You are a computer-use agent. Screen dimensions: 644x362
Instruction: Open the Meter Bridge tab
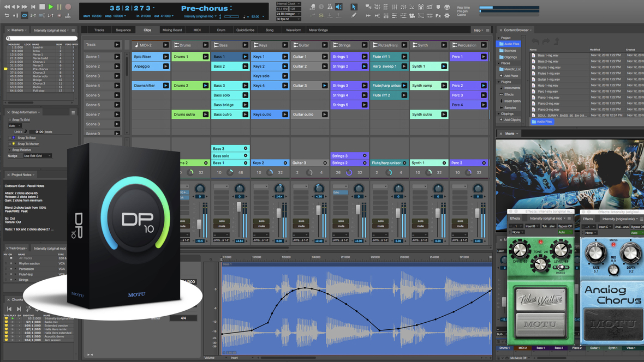coord(318,30)
